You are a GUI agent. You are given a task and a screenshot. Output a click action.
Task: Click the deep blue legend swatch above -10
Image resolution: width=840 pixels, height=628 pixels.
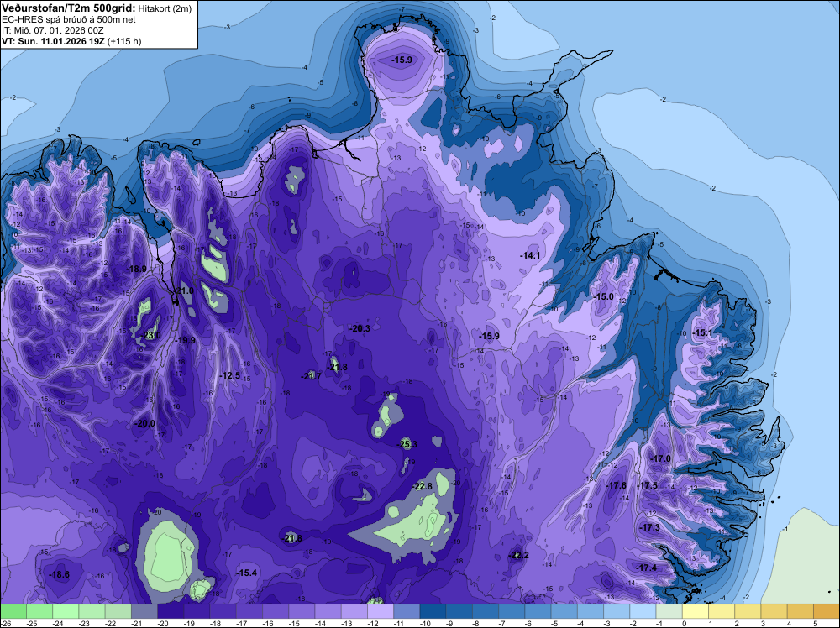pos(433,611)
